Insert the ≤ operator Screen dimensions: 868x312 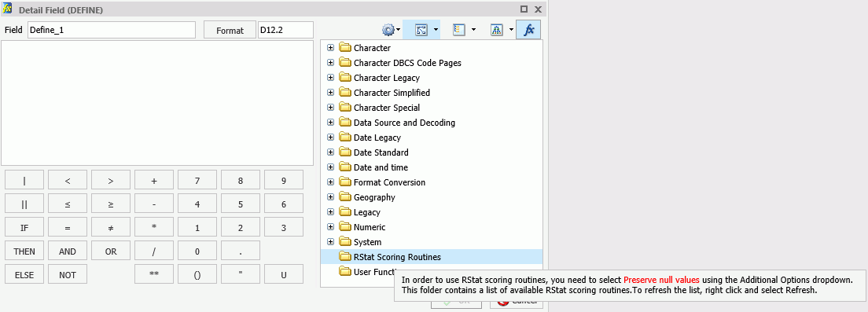coord(68,204)
